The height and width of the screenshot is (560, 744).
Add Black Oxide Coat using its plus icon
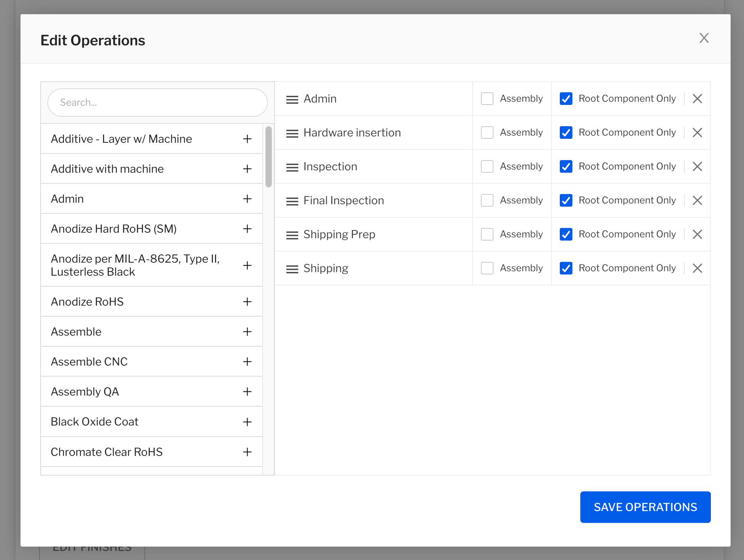[x=247, y=422]
